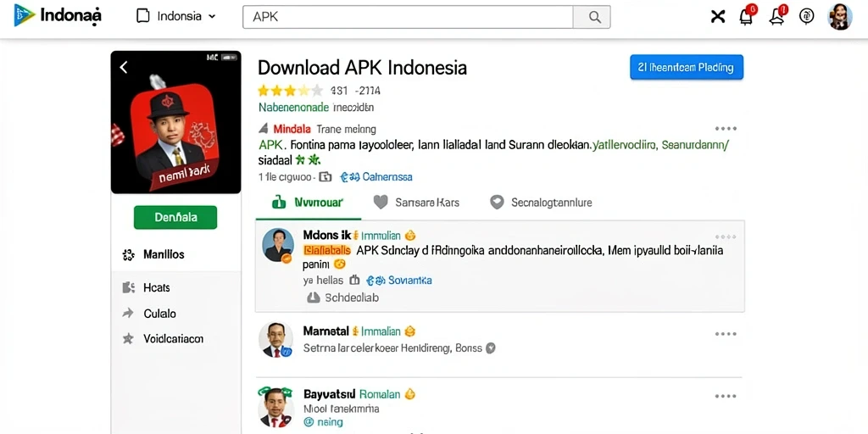The height and width of the screenshot is (434, 868).
Task: Click the Indonaa play-store logo
Action: 58,16
